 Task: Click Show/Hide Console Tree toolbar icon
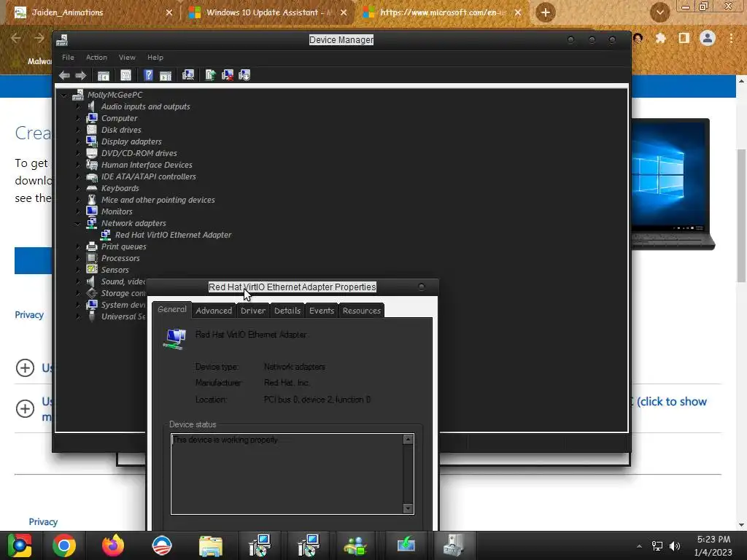coord(104,75)
